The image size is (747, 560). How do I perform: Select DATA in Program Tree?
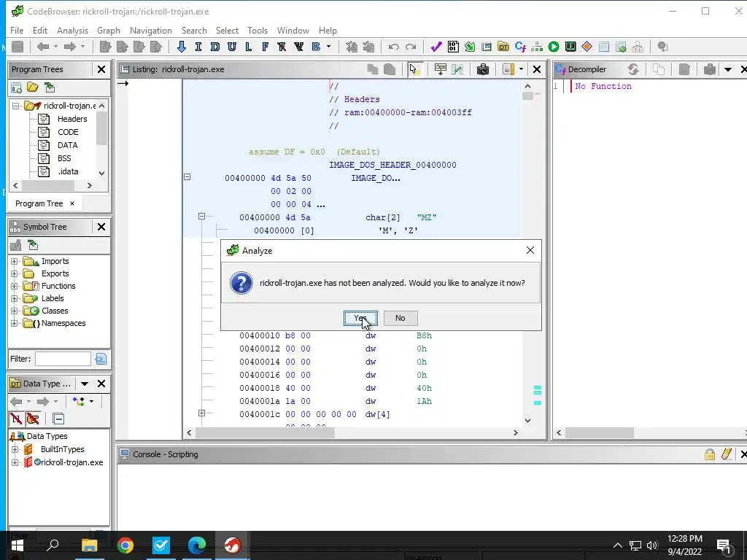68,145
